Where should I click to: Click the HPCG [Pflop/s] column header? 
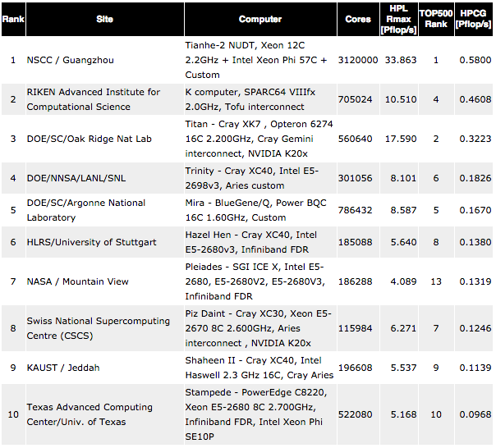point(474,19)
